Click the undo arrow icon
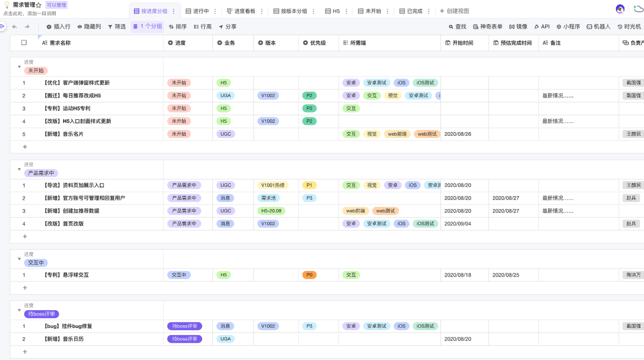Viewport: 644px width, 360px height. [15, 27]
